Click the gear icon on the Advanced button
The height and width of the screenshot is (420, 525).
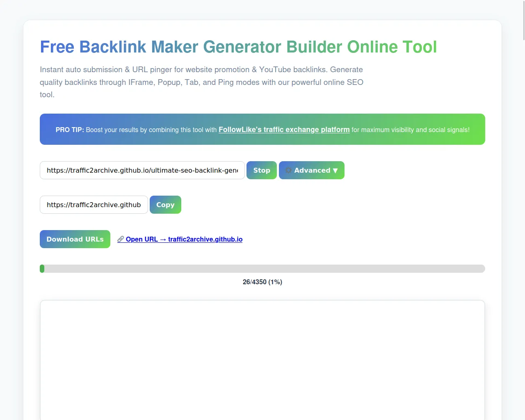click(288, 170)
